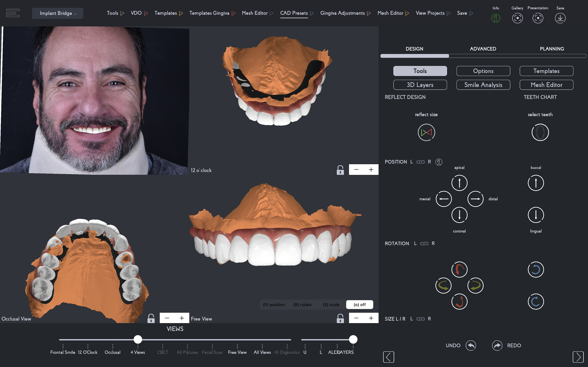Click the Undo arrow icon
Image resolution: width=588 pixels, height=367 pixels.
pos(471,345)
